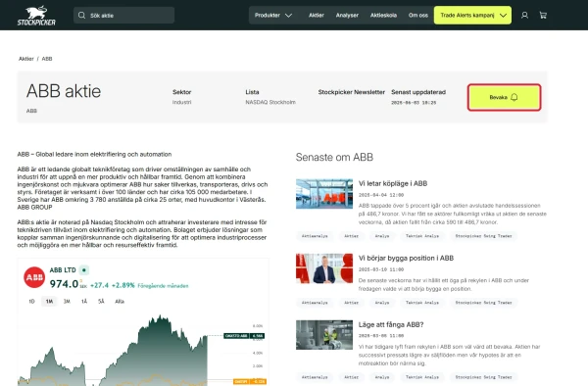Click the red ABB logo in chart
The height and width of the screenshot is (386, 588).
click(34, 277)
